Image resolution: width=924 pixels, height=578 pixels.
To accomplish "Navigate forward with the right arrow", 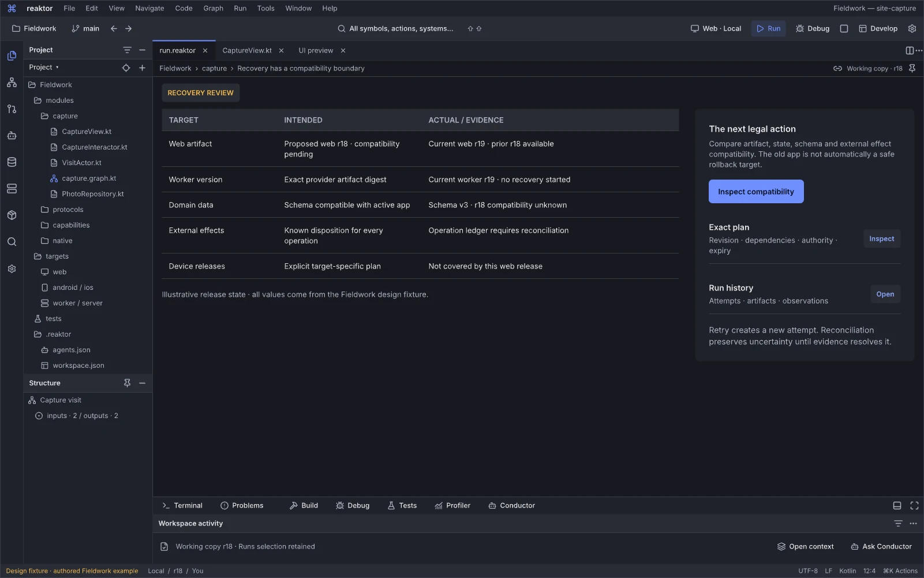I will pyautogui.click(x=128, y=28).
